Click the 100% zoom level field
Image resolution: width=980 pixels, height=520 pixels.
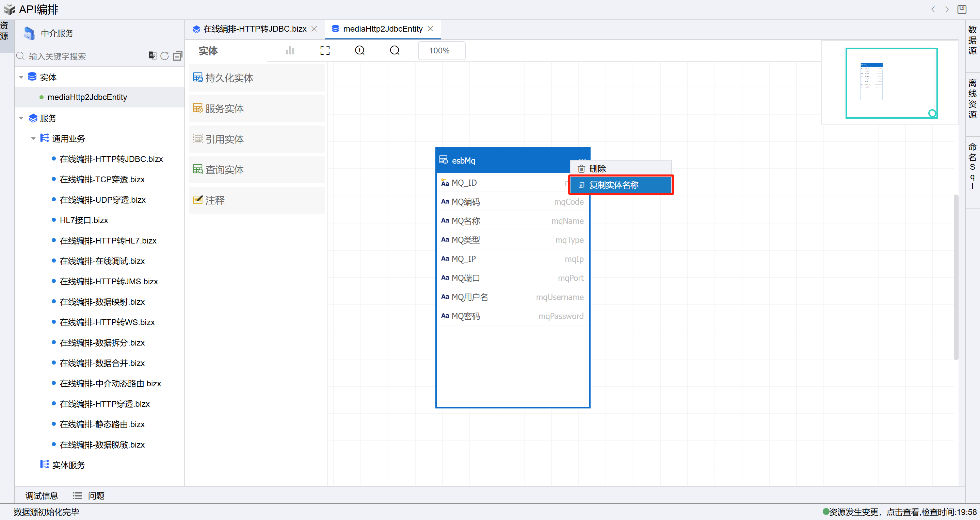(x=440, y=51)
